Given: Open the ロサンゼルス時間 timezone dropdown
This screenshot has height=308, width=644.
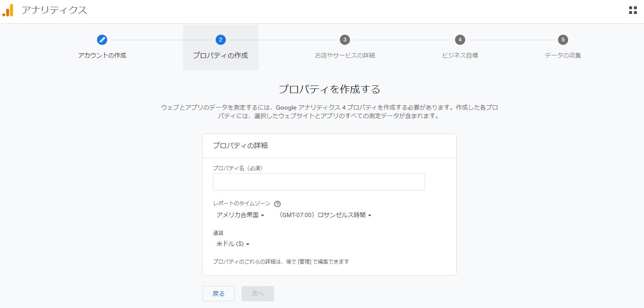Looking at the screenshot, I should (325, 215).
